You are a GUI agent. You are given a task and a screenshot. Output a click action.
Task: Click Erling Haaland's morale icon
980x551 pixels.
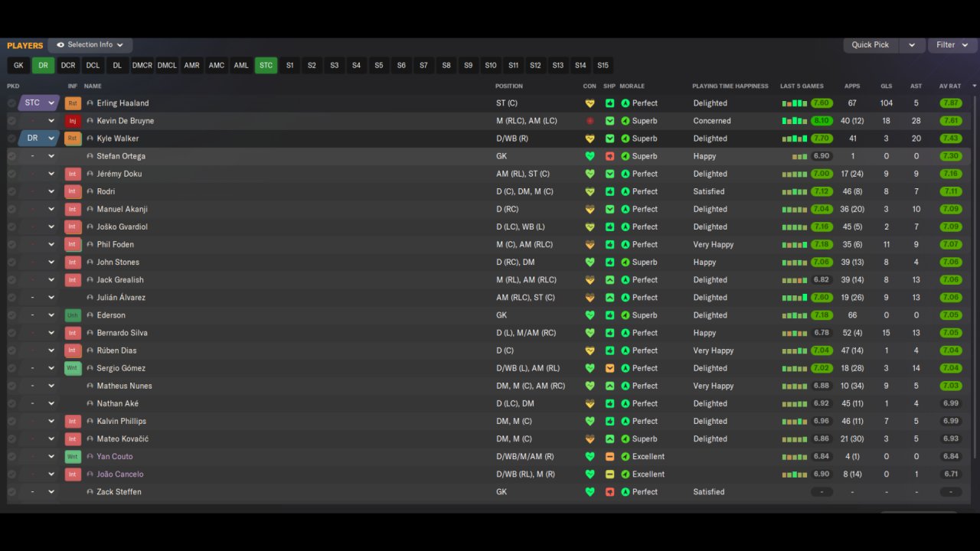625,103
